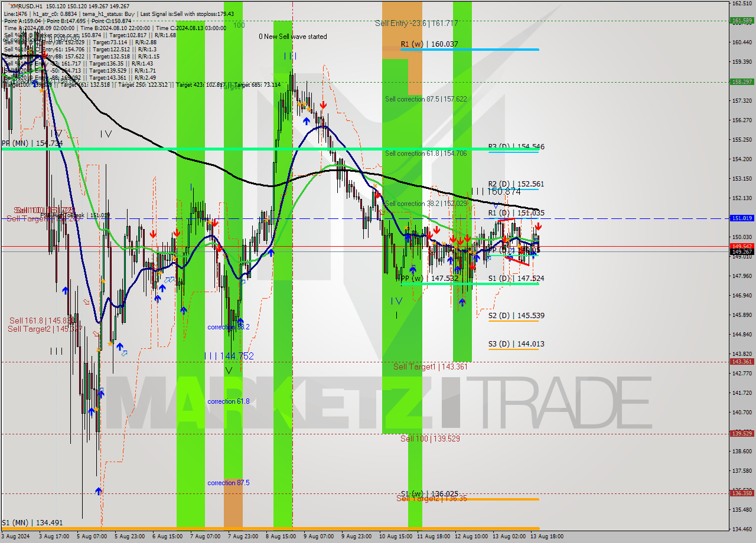Screen dimensions: 756x543
Task: Click the '13 Aug 18:00' time axis label
Action: 547,537
